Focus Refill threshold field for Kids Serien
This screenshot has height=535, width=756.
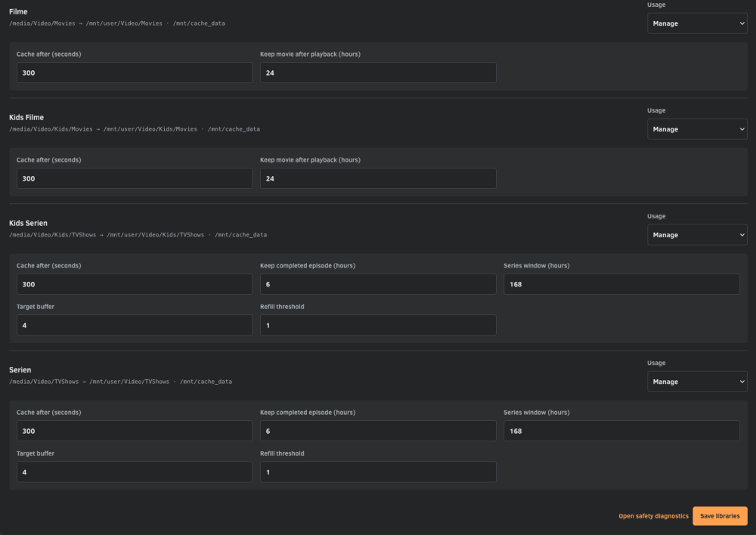point(378,325)
